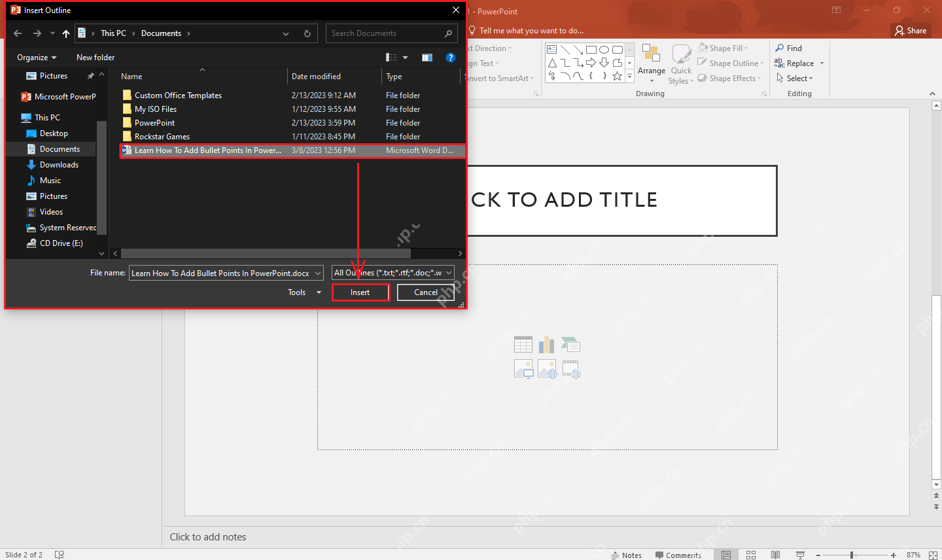Viewport: 942px width, 560px height.
Task: Open the Tools dropdown menu
Action: (304, 292)
